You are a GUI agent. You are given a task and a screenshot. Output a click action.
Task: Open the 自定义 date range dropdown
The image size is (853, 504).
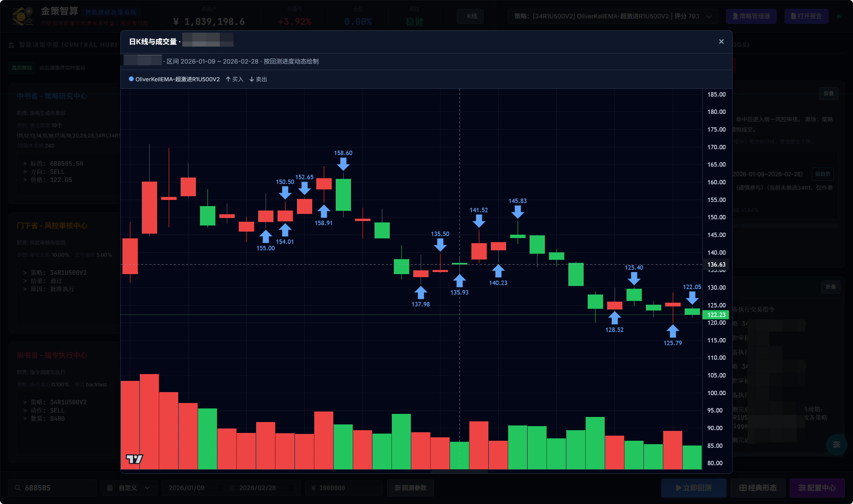[129, 488]
